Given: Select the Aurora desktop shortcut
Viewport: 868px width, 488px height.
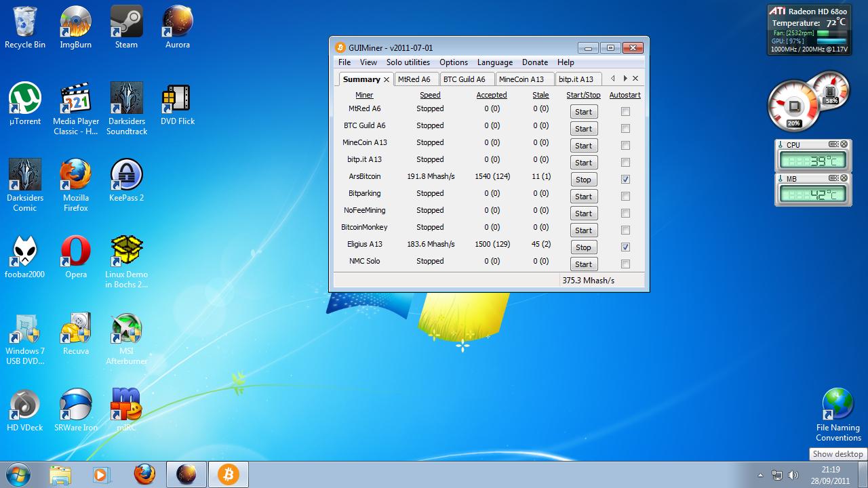Looking at the screenshot, I should point(178,27).
